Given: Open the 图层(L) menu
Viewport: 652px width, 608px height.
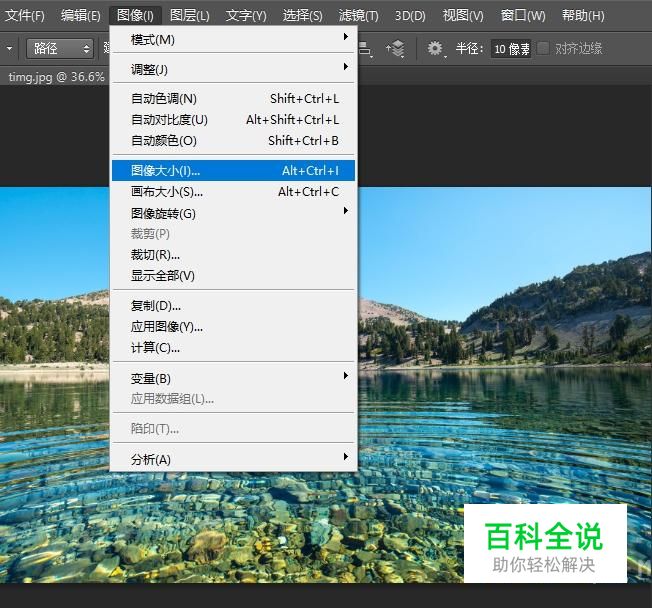Looking at the screenshot, I should point(190,16).
